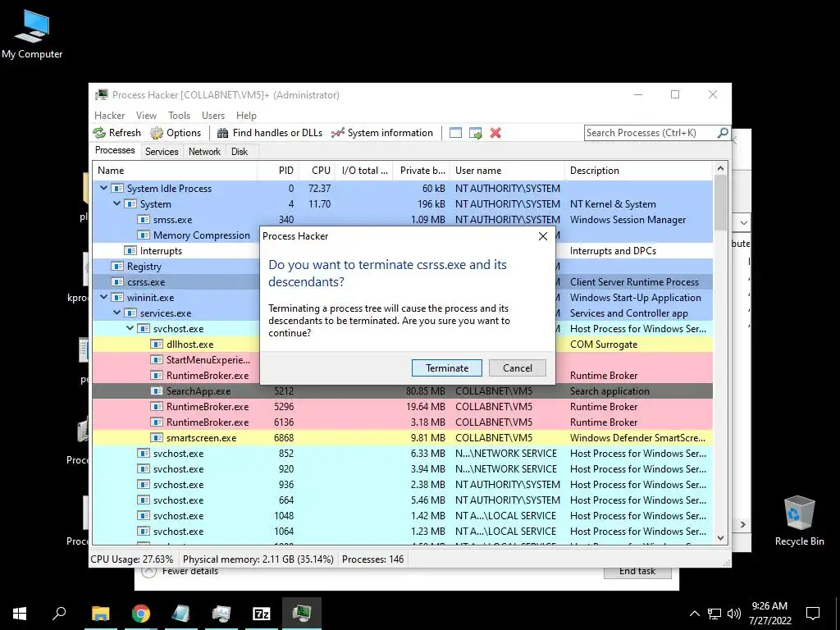The width and height of the screenshot is (840, 630).
Task: Collapse the services.exe tree node
Action: (116, 313)
